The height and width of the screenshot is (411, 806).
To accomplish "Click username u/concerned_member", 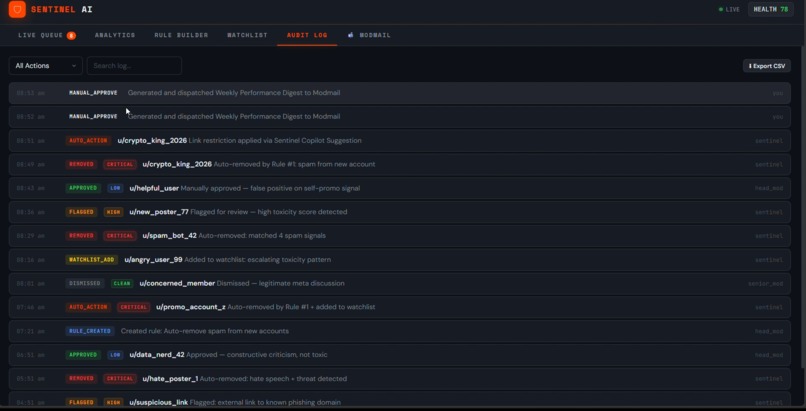I will pos(177,283).
